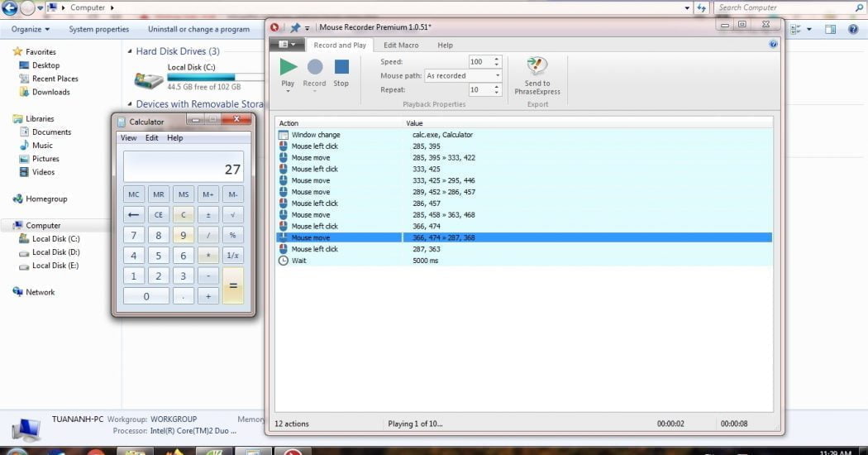Click the Explorer help icon
The width and height of the screenshot is (868, 455).
click(853, 30)
